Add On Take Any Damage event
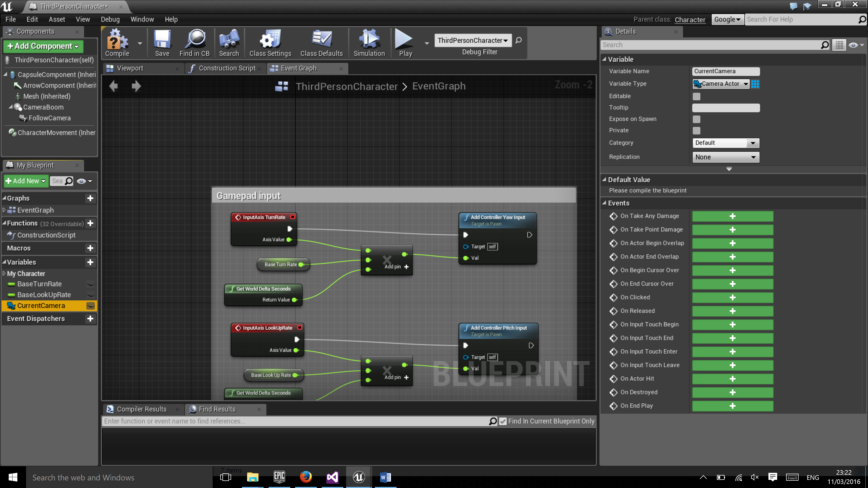Viewport: 868px width, 488px height. 733,216
